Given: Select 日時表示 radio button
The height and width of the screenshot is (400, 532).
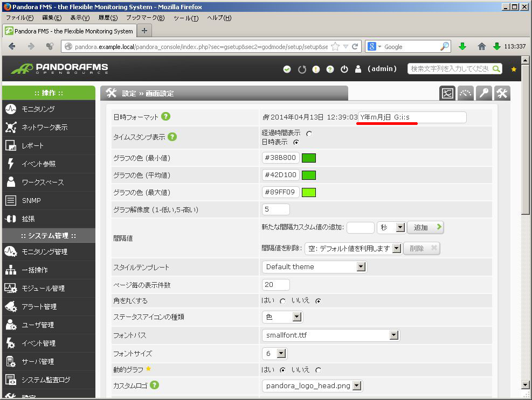Looking at the screenshot, I should click(x=296, y=142).
